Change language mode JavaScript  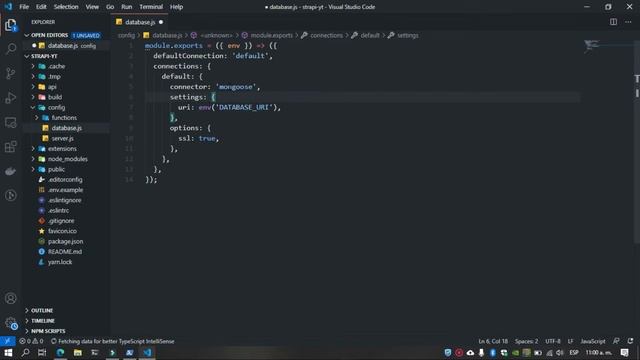[593, 341]
